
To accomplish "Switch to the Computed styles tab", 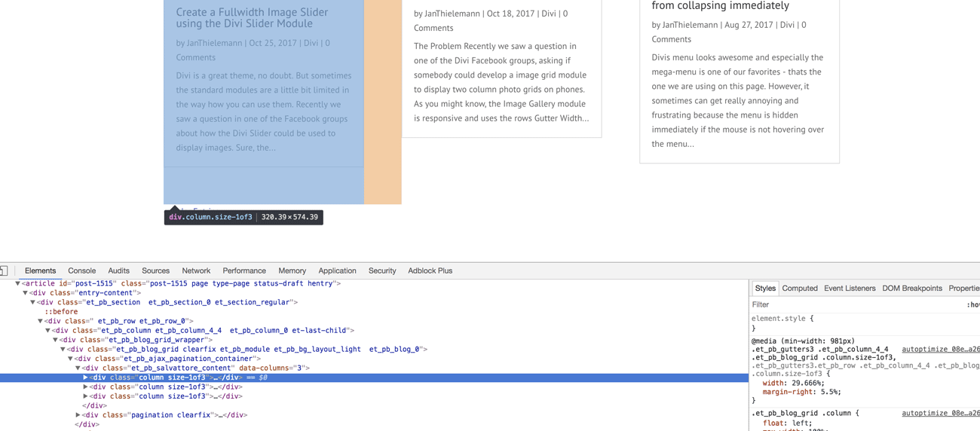I will coord(799,289).
